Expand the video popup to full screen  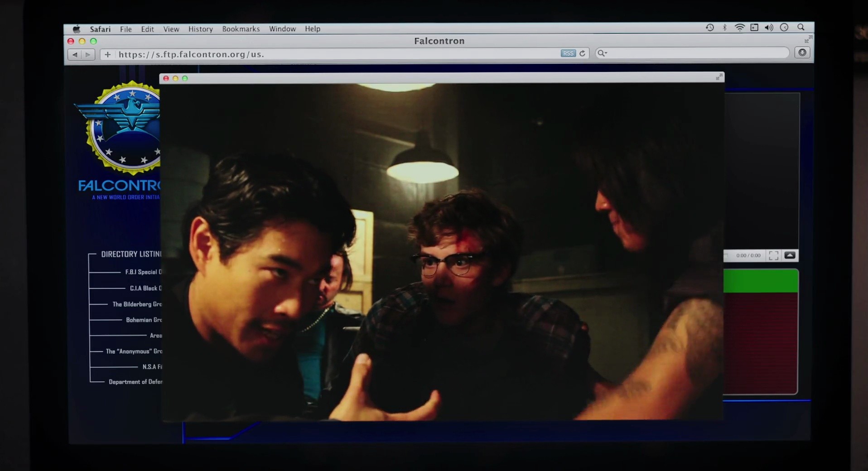coord(719,77)
